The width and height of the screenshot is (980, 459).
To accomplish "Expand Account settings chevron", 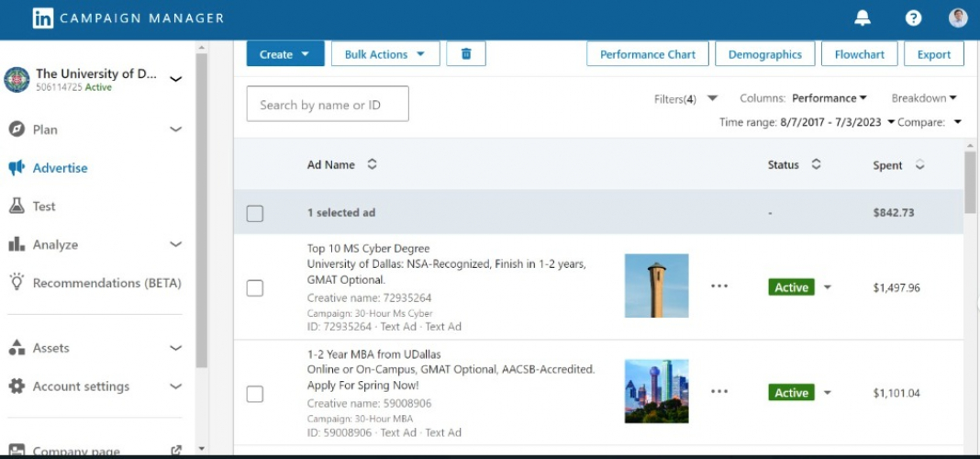I will tap(176, 386).
